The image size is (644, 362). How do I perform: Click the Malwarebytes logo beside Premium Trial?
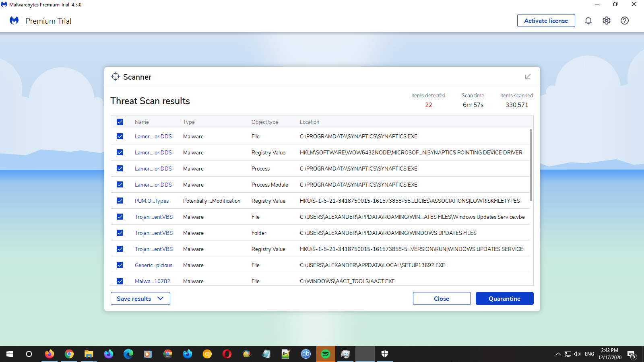(14, 21)
